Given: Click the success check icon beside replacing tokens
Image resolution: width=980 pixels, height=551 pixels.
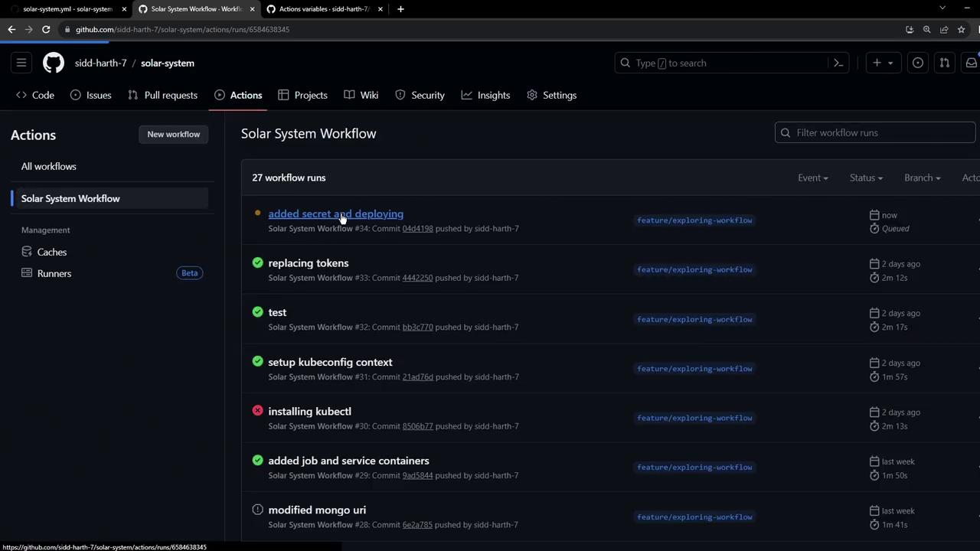Looking at the screenshot, I should click(x=257, y=262).
